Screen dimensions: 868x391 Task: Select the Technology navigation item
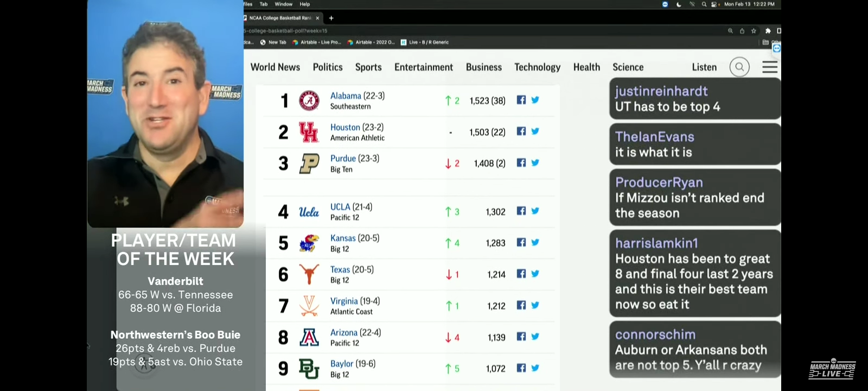(537, 67)
